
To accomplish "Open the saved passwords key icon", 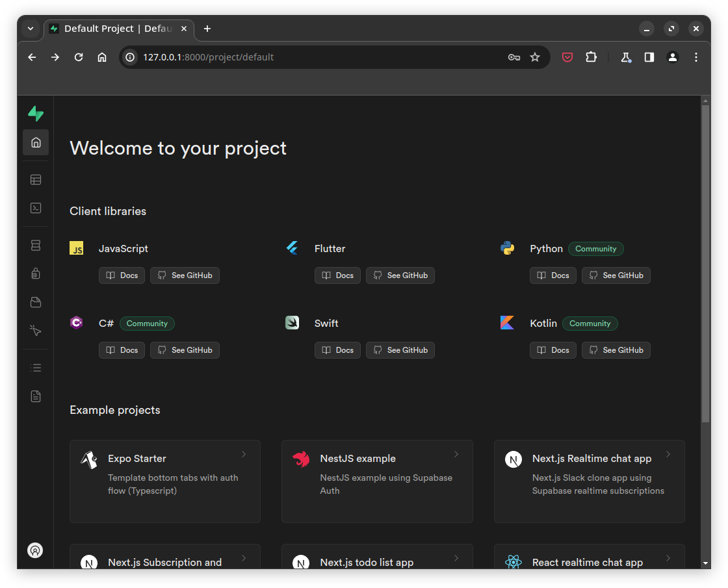I will (x=514, y=57).
